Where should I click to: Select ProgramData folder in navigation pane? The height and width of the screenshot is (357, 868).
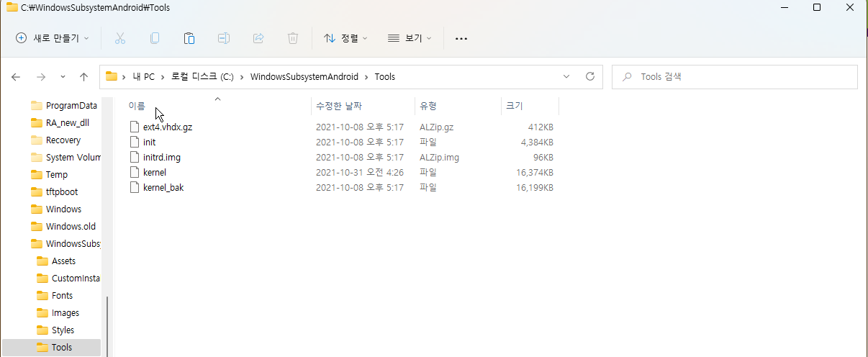[x=65, y=105]
